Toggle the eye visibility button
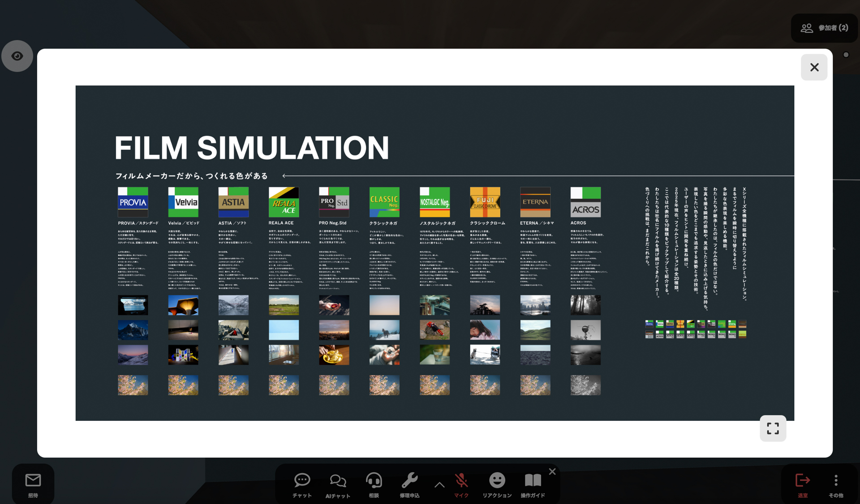The height and width of the screenshot is (504, 860). (x=17, y=56)
